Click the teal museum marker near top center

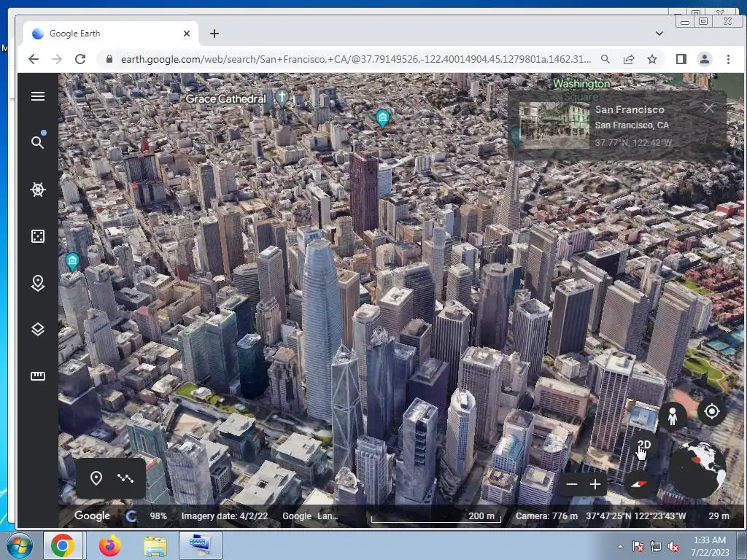coord(382,118)
